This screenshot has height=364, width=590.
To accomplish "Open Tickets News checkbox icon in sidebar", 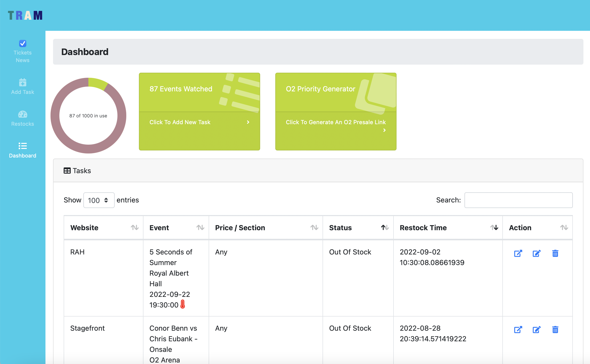I will pos(22,43).
